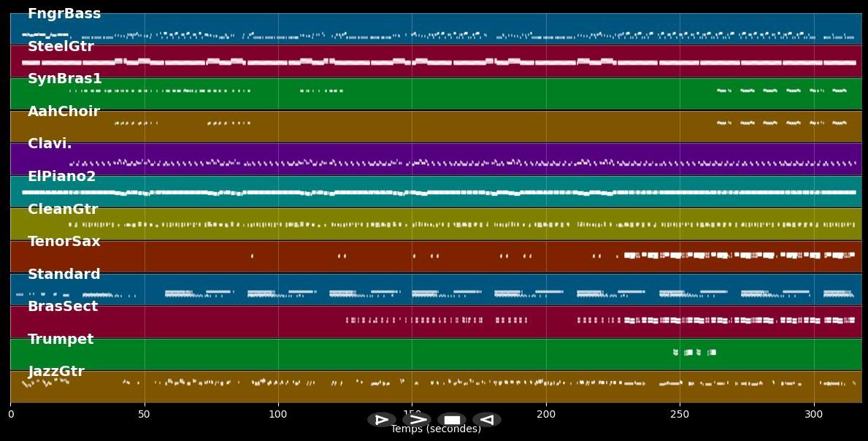Click the 300 tick on the time axis

(x=813, y=414)
